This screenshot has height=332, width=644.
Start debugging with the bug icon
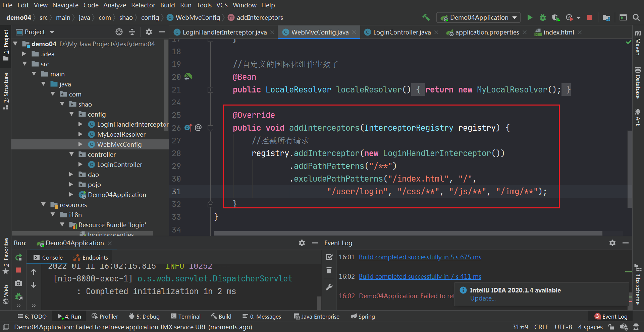(542, 17)
